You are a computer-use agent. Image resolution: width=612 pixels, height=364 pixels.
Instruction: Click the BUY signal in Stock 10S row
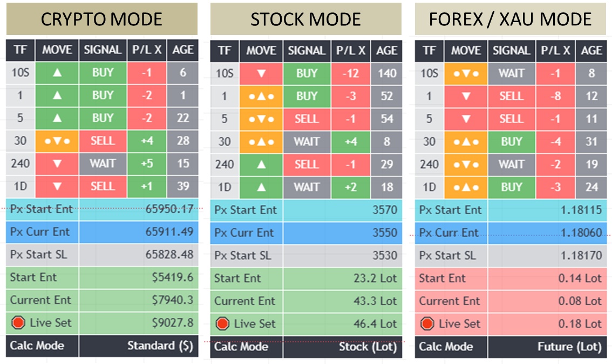pyautogui.click(x=307, y=73)
